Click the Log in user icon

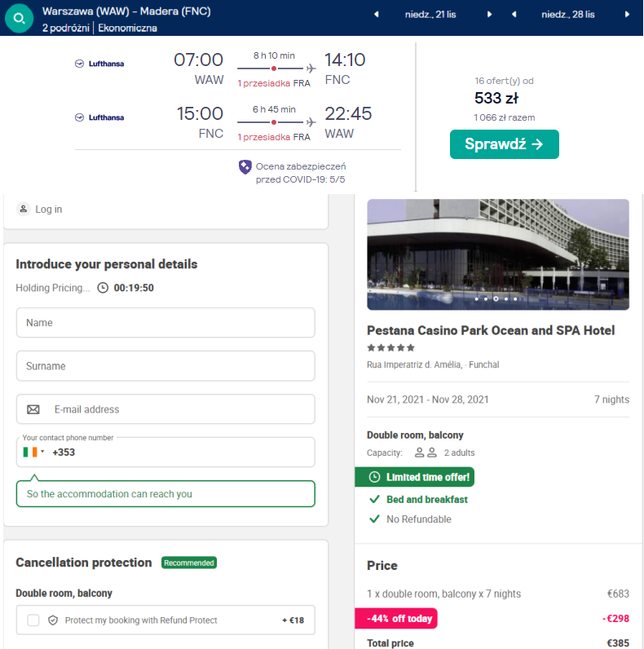click(x=23, y=210)
